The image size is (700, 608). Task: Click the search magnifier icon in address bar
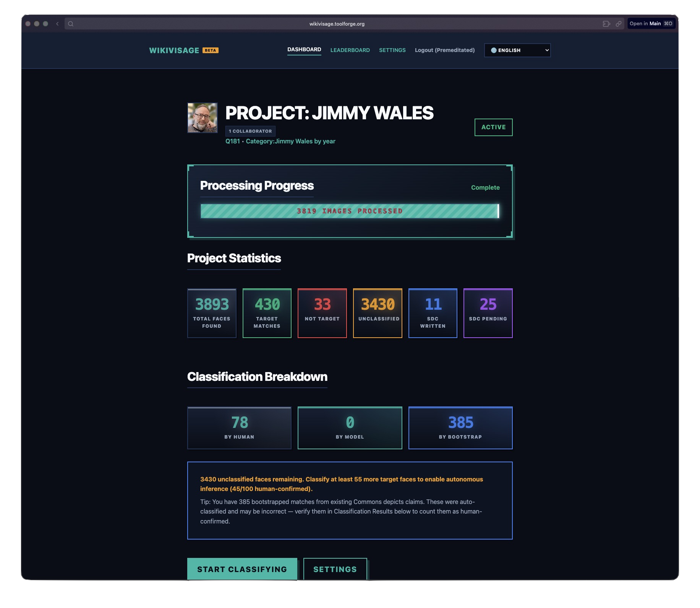(x=71, y=24)
